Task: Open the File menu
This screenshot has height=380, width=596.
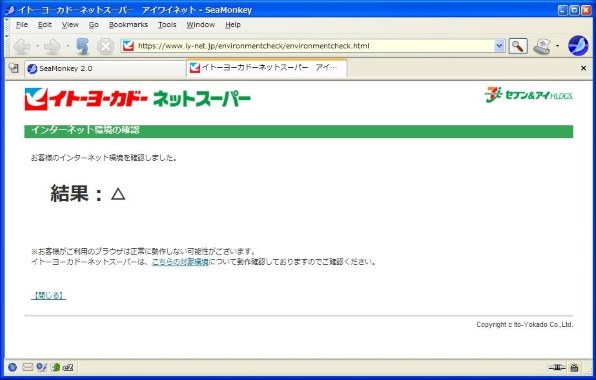Action: (x=22, y=25)
